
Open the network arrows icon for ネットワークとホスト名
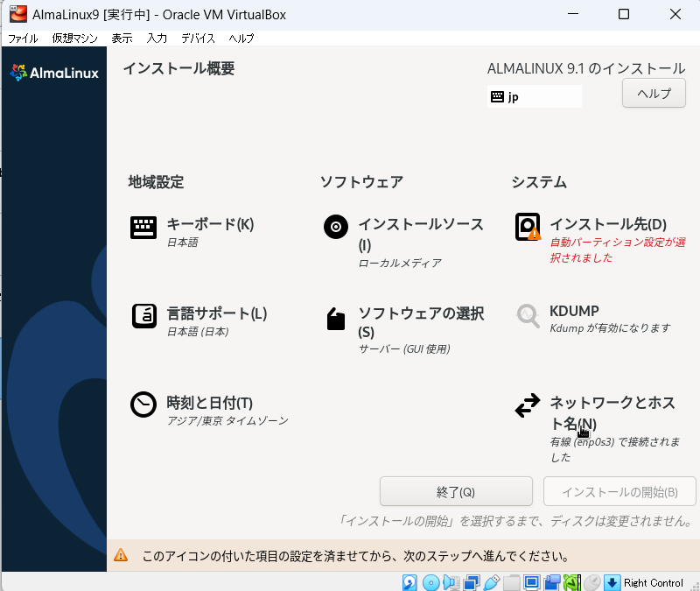coord(528,405)
